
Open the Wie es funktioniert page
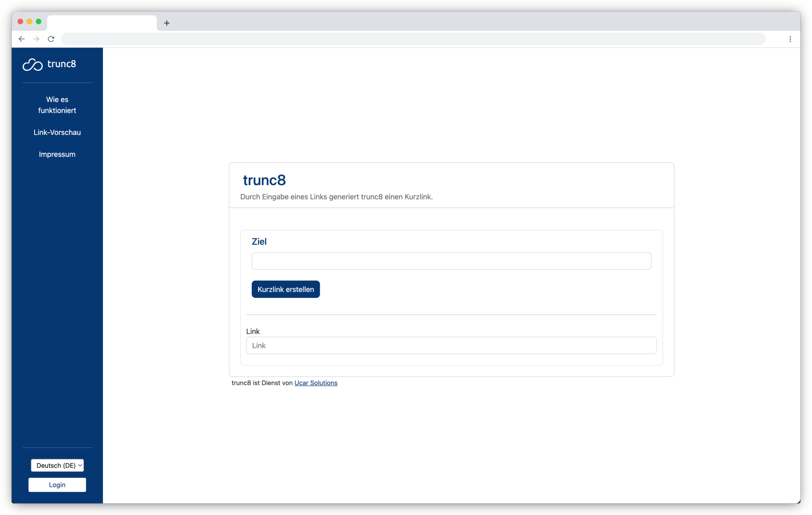57,105
